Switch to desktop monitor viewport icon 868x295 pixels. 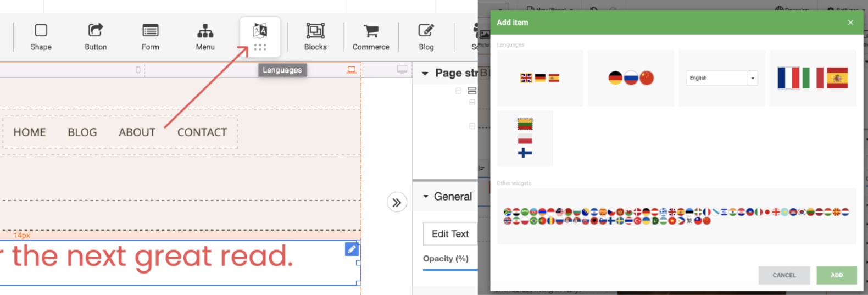tap(402, 70)
